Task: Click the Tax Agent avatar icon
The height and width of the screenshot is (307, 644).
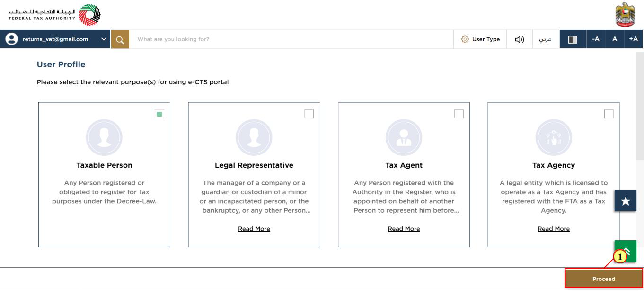Action: (404, 137)
